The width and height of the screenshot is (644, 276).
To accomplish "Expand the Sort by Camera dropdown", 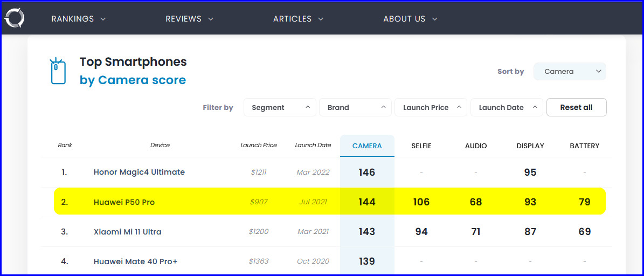I will (x=570, y=72).
